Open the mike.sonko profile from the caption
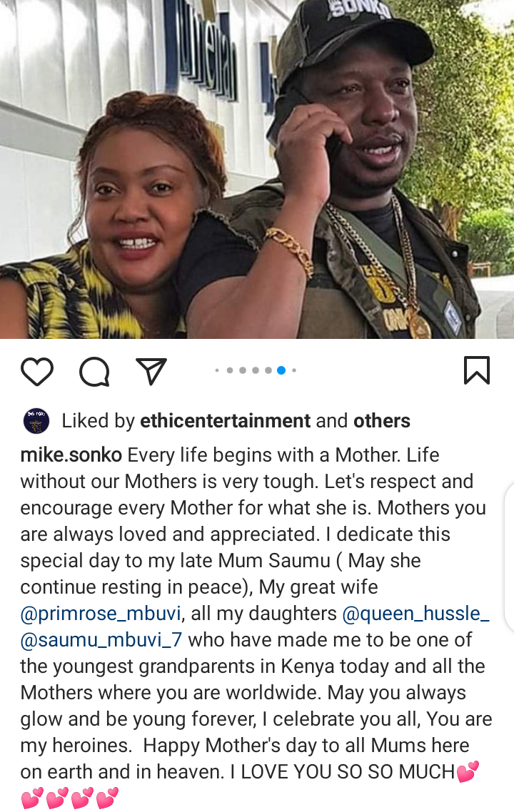 71,455
